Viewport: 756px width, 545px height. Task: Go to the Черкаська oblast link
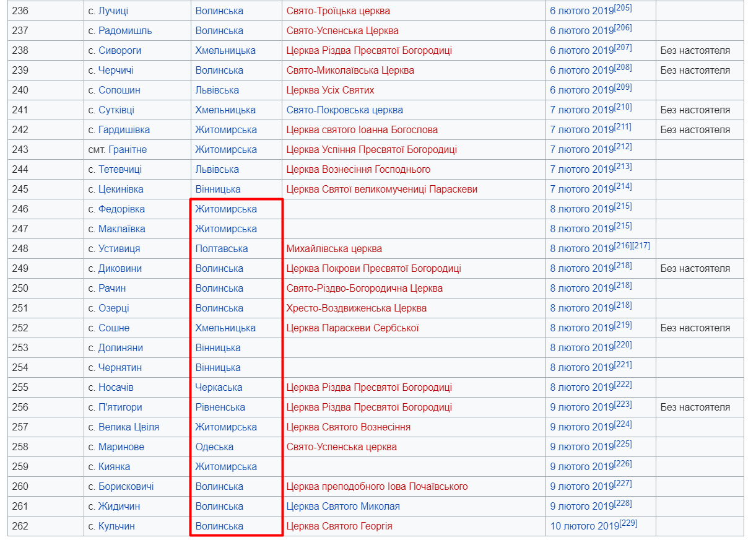(219, 388)
